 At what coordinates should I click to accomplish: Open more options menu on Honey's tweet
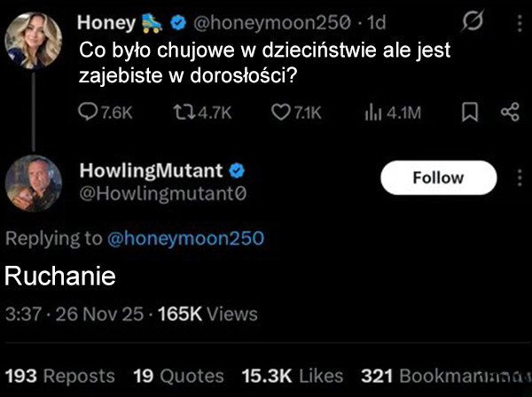[x=519, y=22]
